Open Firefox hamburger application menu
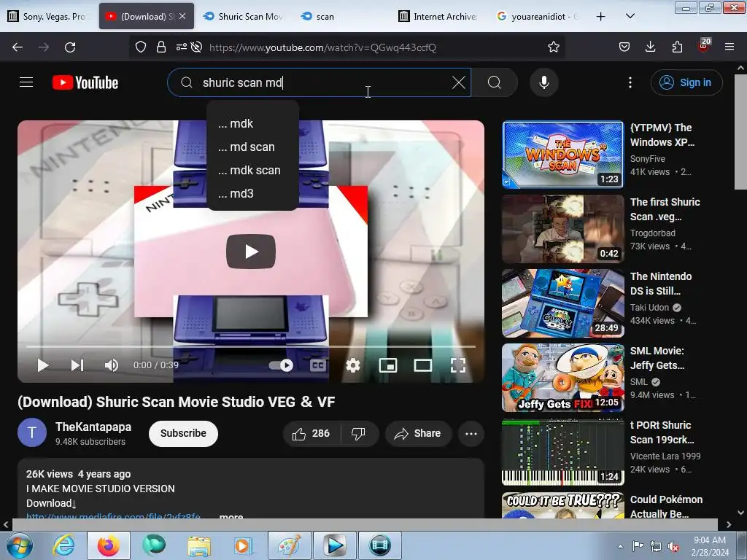 pos(729,47)
